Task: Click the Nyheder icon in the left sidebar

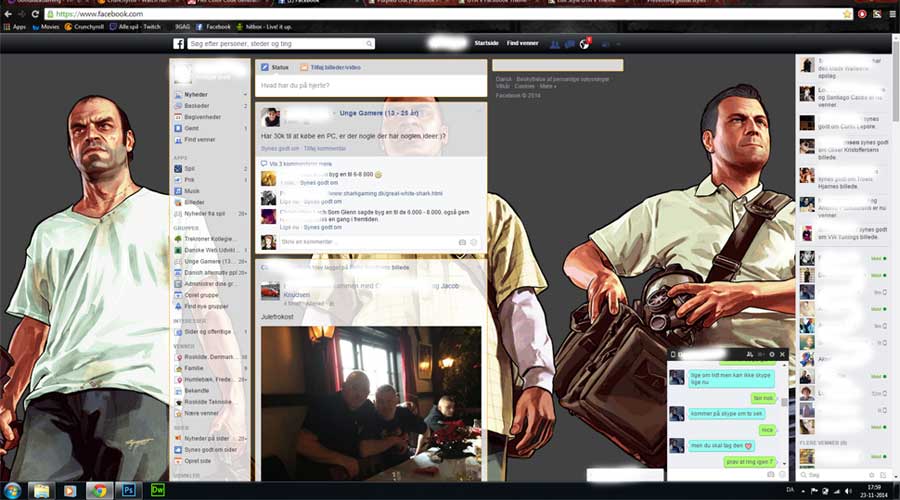Action: [x=178, y=95]
